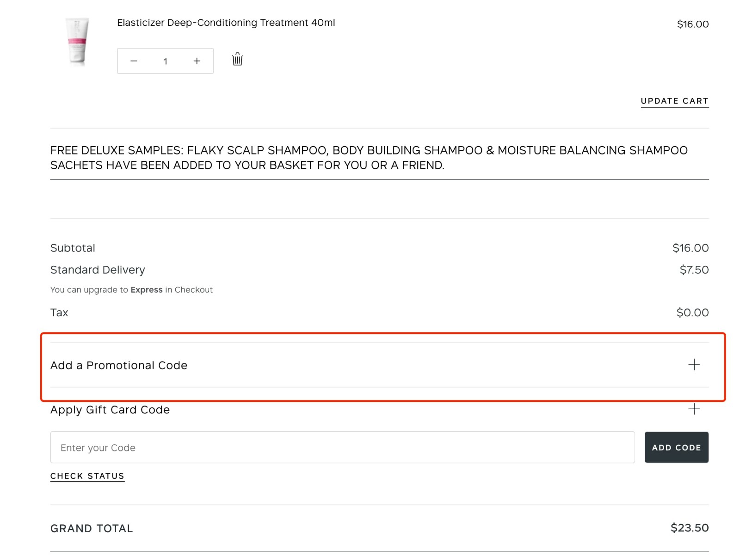Click the Update Cart link
The height and width of the screenshot is (560, 740).
pos(674,101)
